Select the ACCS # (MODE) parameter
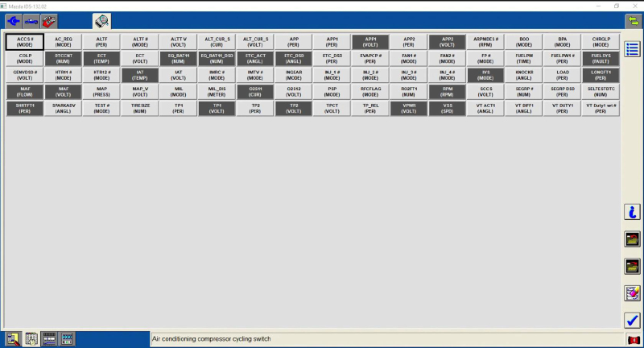This screenshot has width=644, height=348. (25, 41)
